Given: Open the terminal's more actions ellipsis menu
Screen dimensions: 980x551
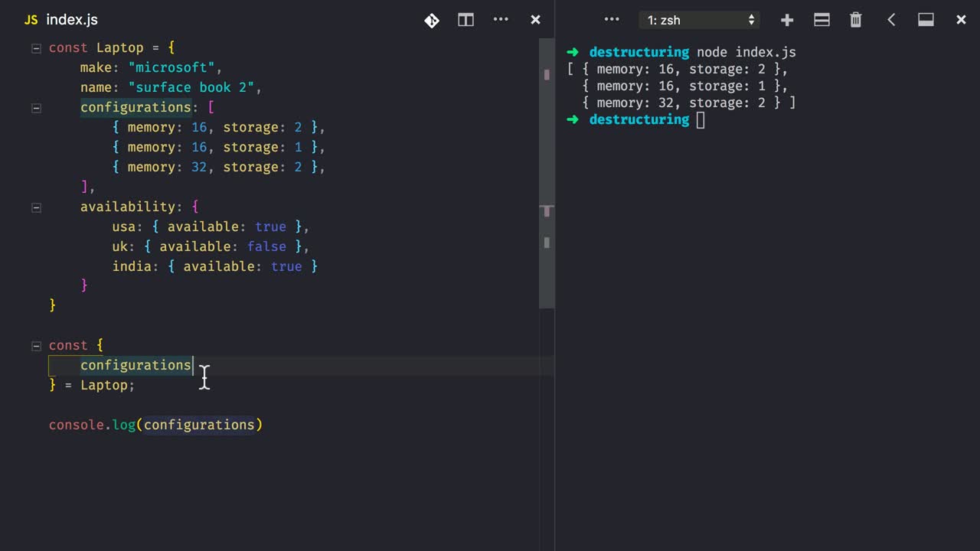Looking at the screenshot, I should click(x=611, y=20).
